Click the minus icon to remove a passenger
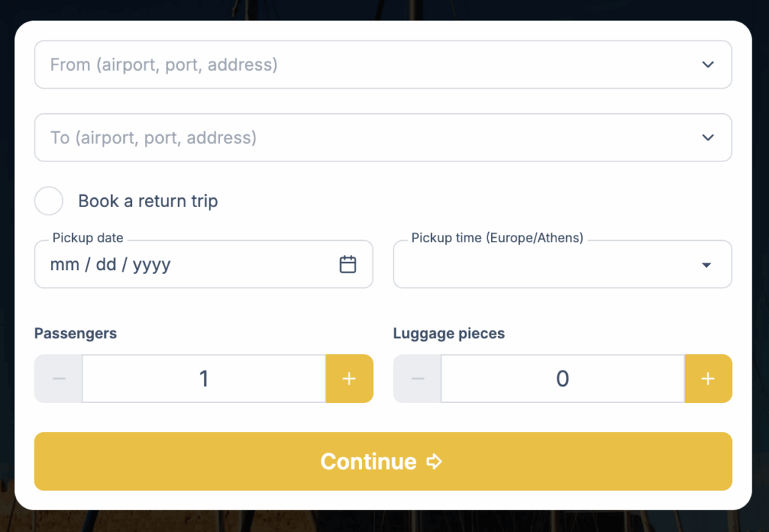 coord(58,379)
